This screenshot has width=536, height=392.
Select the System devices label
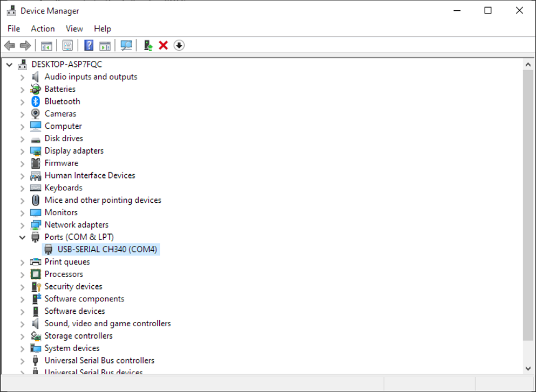click(x=72, y=348)
